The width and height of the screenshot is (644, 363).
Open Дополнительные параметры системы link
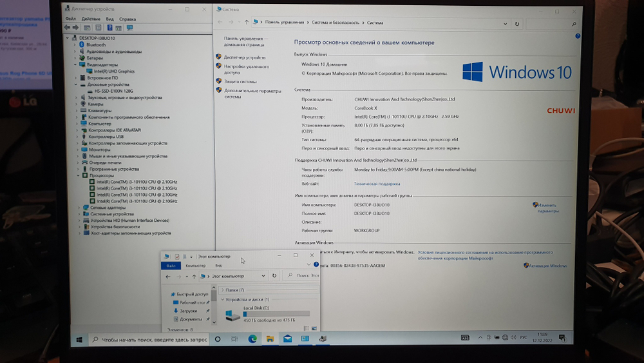coord(252,93)
